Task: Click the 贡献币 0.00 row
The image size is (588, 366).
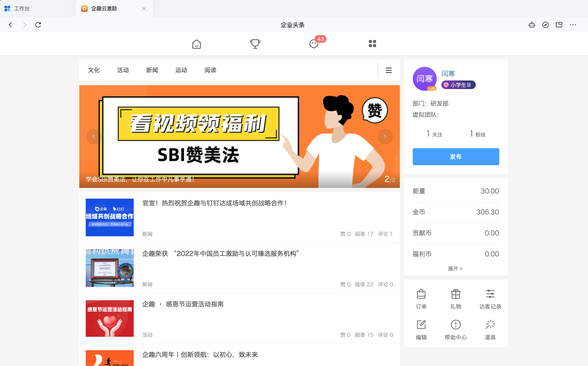Action: pyautogui.click(x=456, y=233)
